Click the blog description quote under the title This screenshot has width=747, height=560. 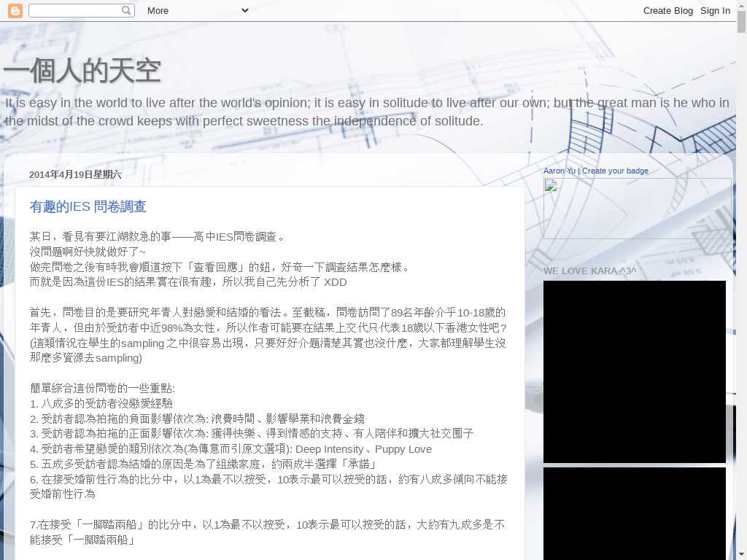click(x=367, y=112)
